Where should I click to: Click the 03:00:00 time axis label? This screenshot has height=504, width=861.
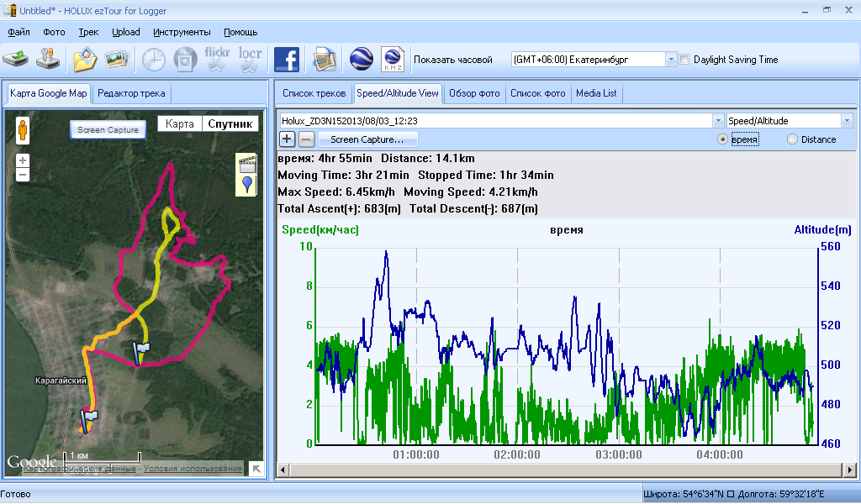tap(619, 454)
